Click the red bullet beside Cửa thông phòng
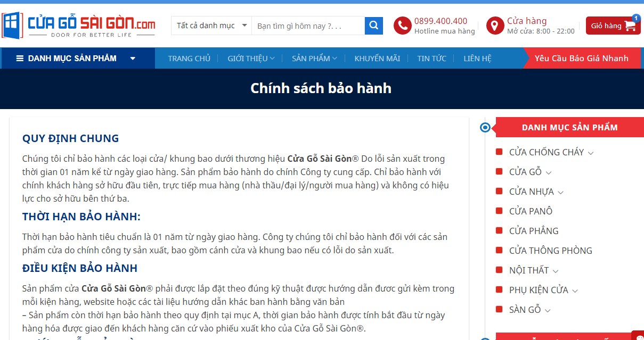 click(499, 250)
